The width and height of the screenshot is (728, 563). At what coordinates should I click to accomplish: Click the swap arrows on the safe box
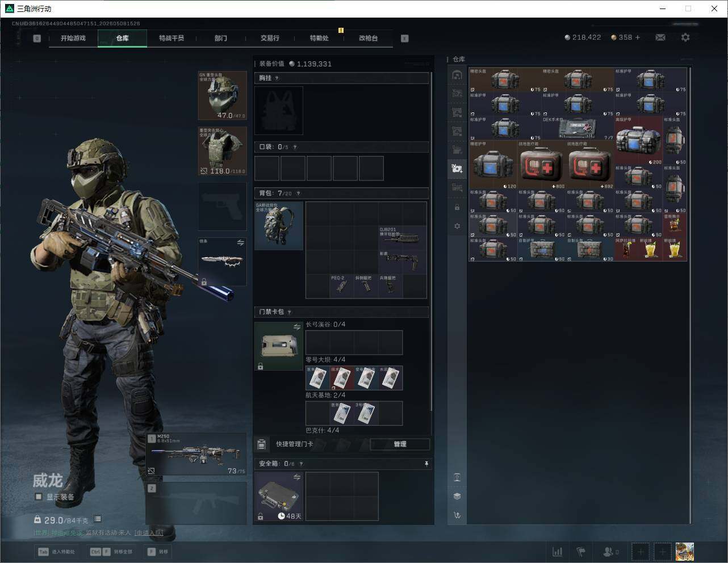(297, 477)
